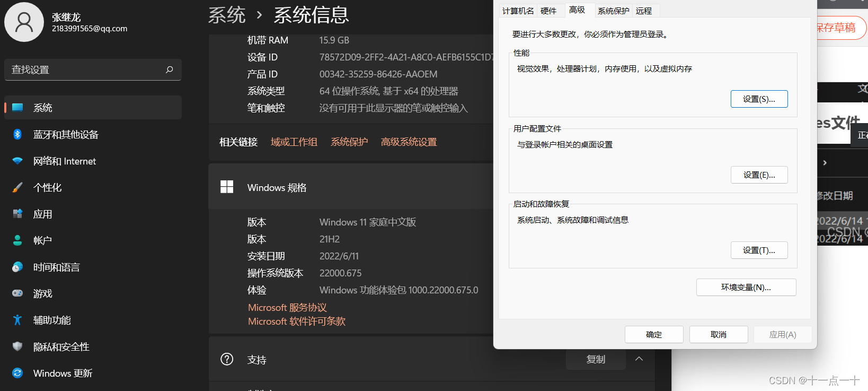868x391 pixels.
Task: Click the version value 21H2
Action: tap(330, 239)
